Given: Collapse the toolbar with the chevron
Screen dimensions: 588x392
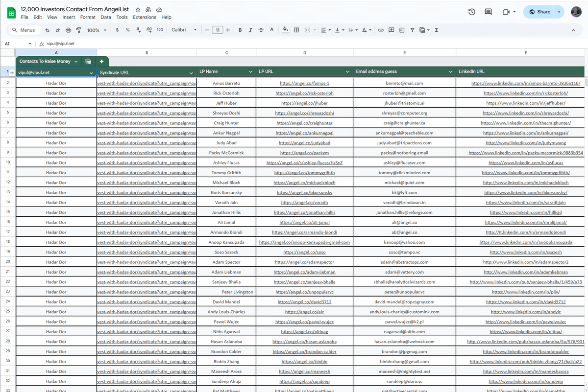Looking at the screenshot, I should [x=574, y=30].
